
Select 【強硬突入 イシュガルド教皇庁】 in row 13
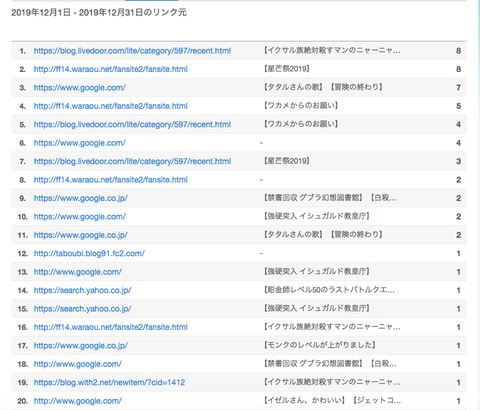click(x=317, y=272)
